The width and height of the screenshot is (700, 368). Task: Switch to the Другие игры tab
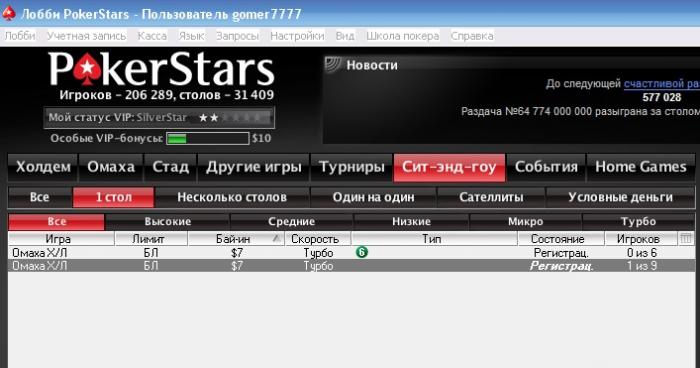point(253,167)
